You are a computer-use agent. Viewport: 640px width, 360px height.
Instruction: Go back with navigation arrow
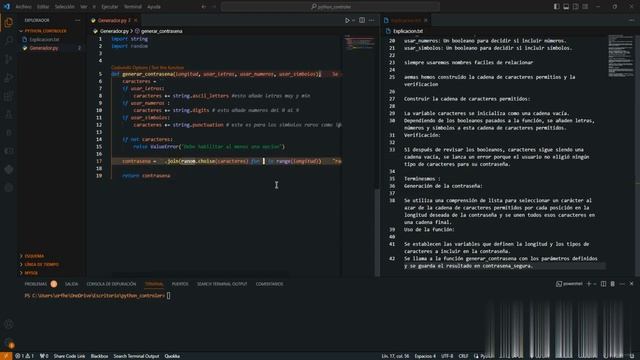click(204, 7)
